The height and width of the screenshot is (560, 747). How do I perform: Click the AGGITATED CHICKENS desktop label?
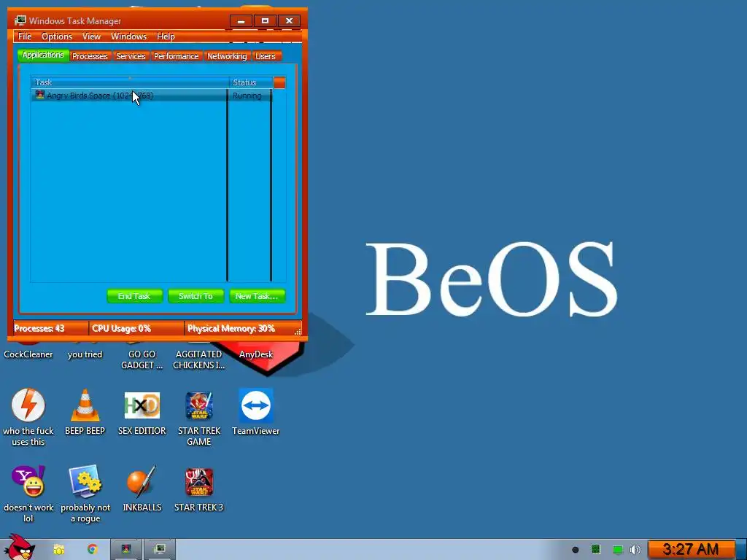(x=198, y=359)
